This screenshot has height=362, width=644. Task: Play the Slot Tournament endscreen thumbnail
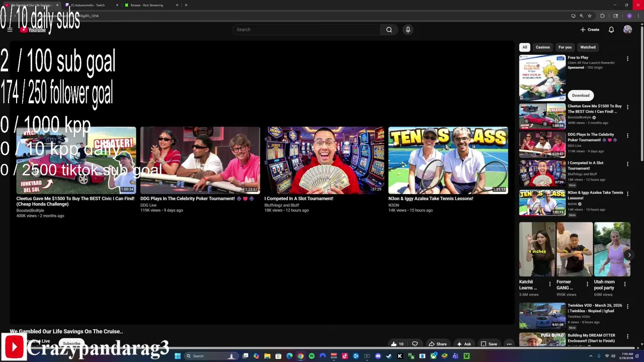coord(324,160)
